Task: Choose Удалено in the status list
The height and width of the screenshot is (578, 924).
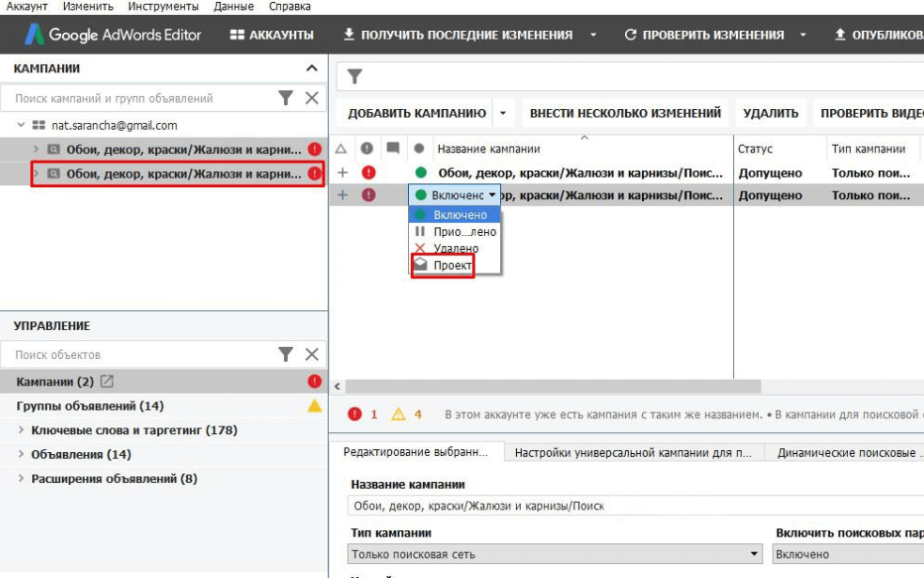Action: tap(454, 248)
